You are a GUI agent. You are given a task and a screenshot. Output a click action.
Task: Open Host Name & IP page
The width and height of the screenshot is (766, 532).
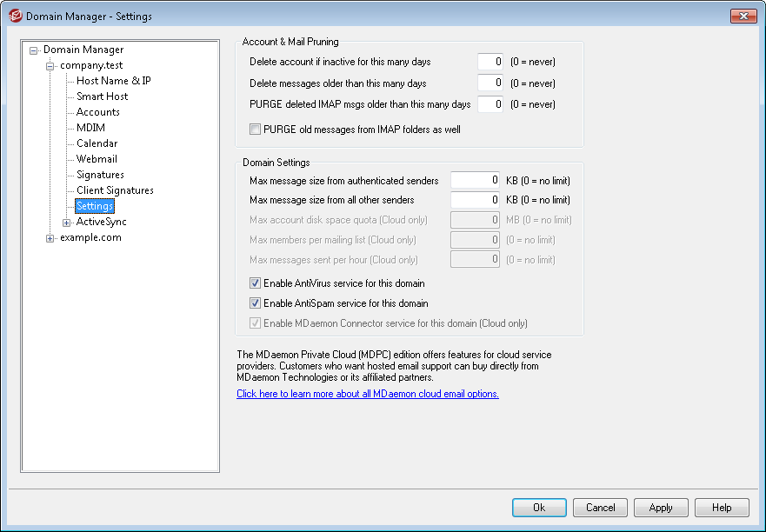point(114,81)
